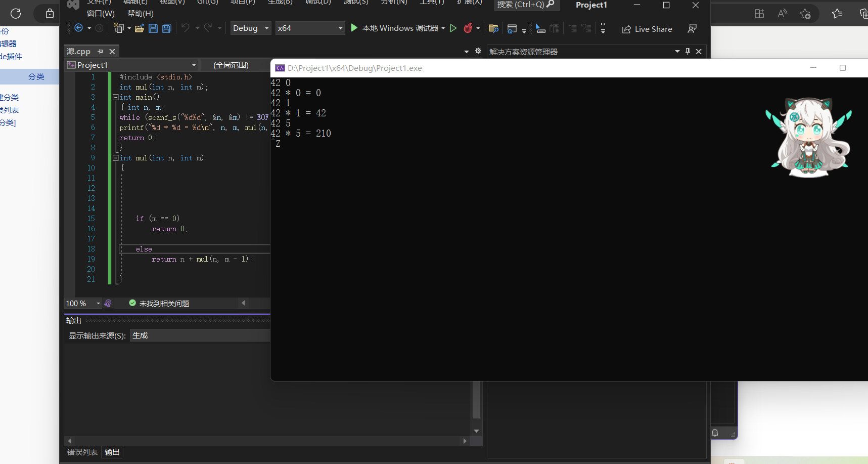
Task: Open the active files list dropdown arrow
Action: pos(467,52)
